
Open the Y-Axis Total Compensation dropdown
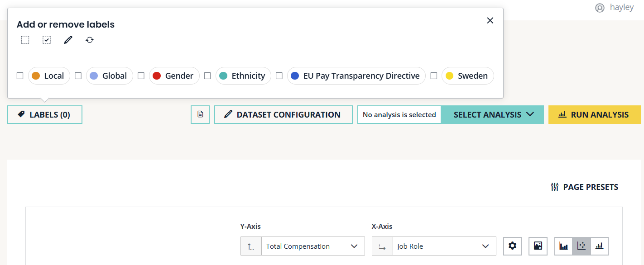pyautogui.click(x=312, y=246)
